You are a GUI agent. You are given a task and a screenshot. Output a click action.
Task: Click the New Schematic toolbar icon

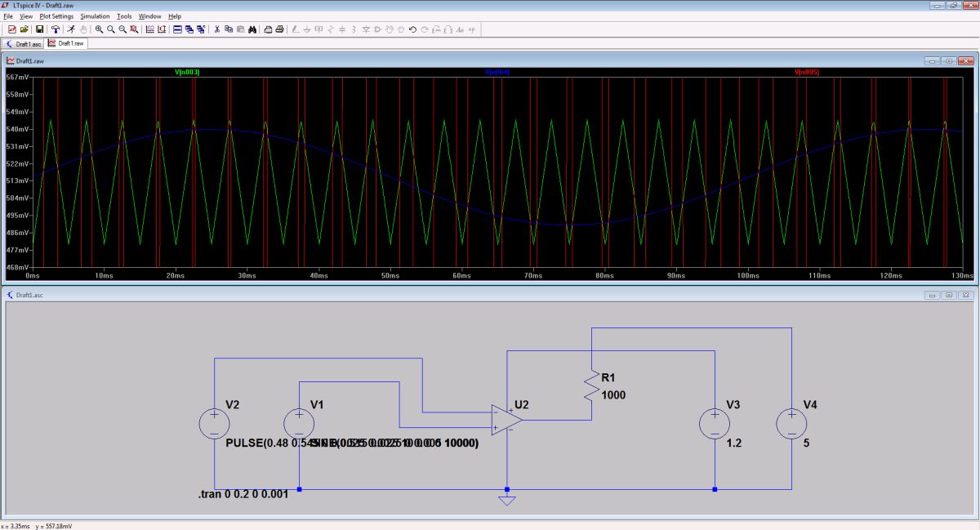click(11, 29)
